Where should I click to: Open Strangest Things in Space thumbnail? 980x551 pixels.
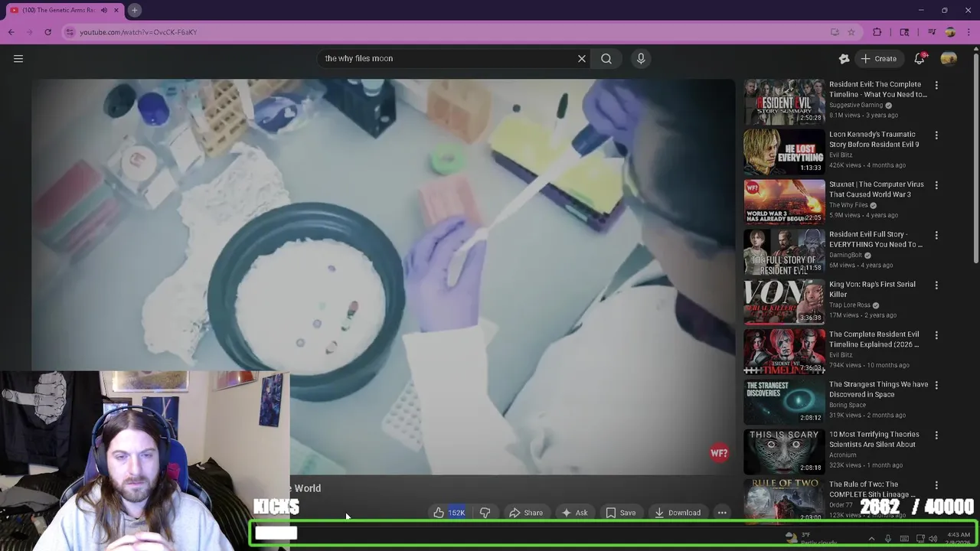coord(784,401)
